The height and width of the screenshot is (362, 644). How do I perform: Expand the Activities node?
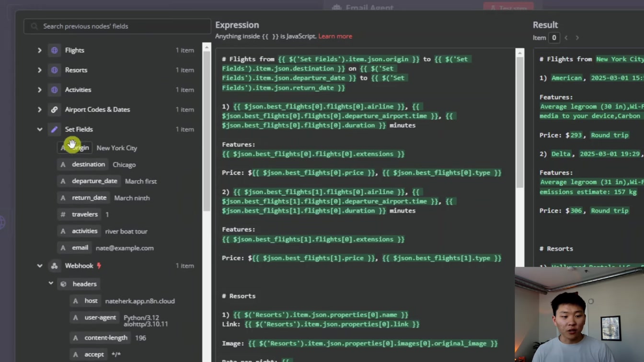tap(40, 90)
